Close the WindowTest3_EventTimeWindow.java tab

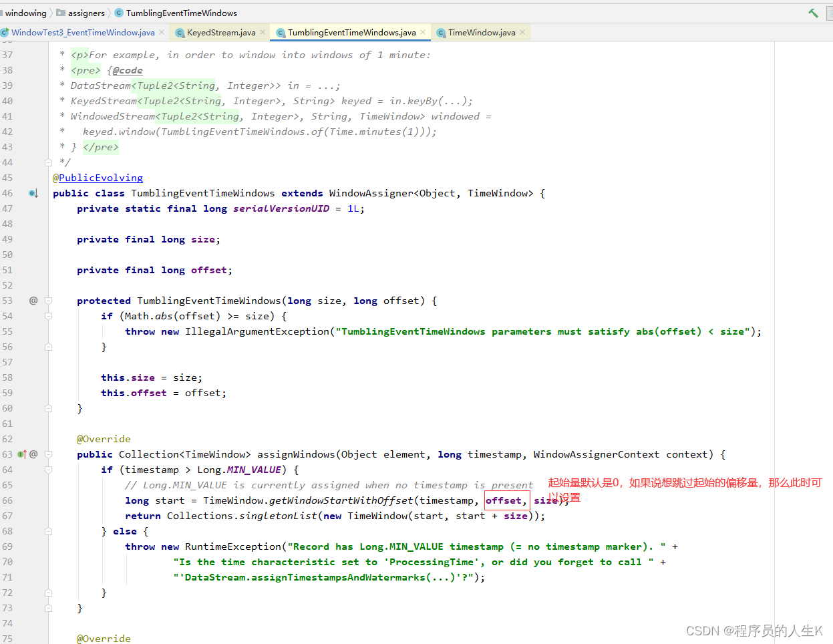[x=162, y=32]
